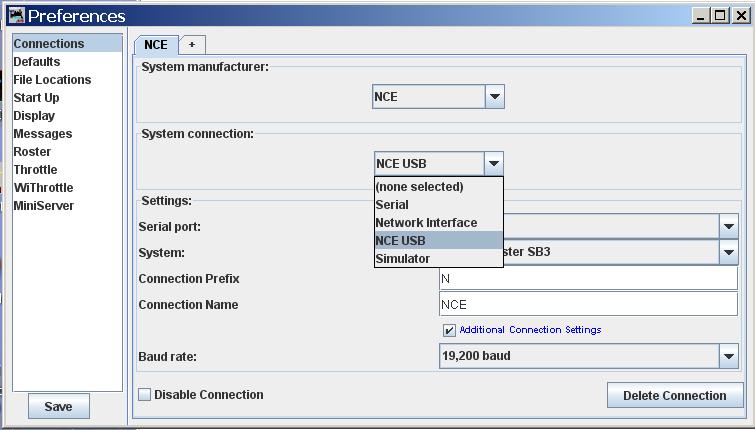Screen dimensions: 755x430
Task: Select MiniServer in the sidebar
Action: 67,206
